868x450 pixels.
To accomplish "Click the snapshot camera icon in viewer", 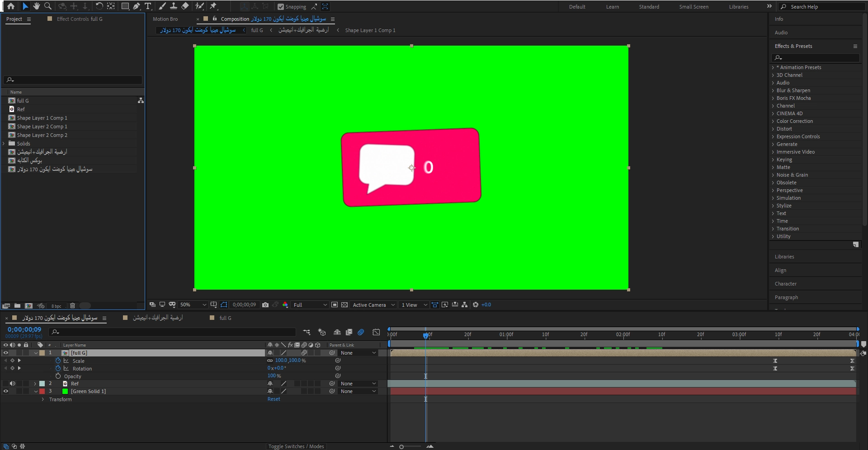I will [265, 305].
